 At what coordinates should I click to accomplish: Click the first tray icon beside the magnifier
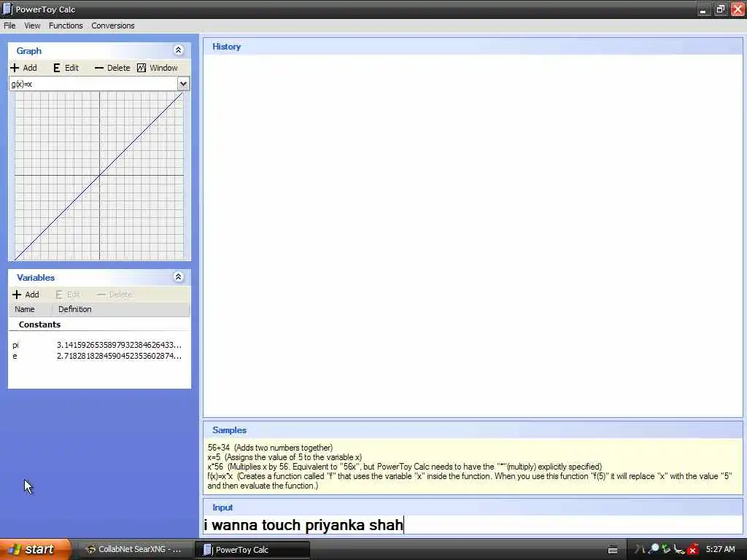(x=639, y=550)
